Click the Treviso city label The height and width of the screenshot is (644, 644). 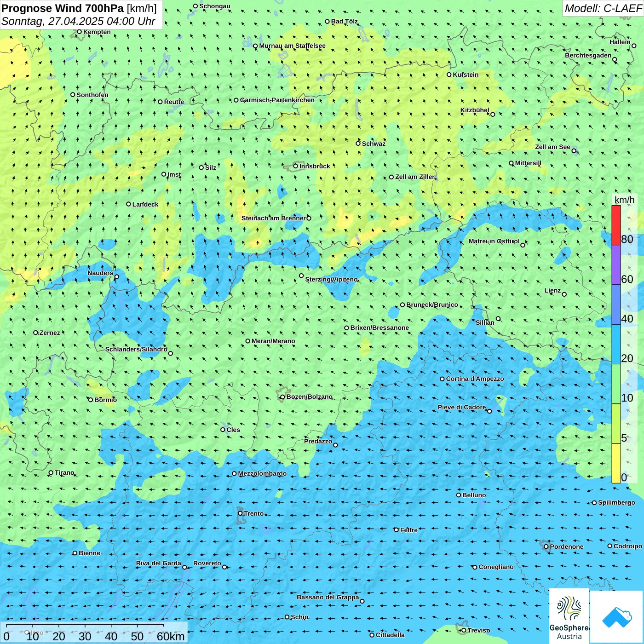coord(479,630)
